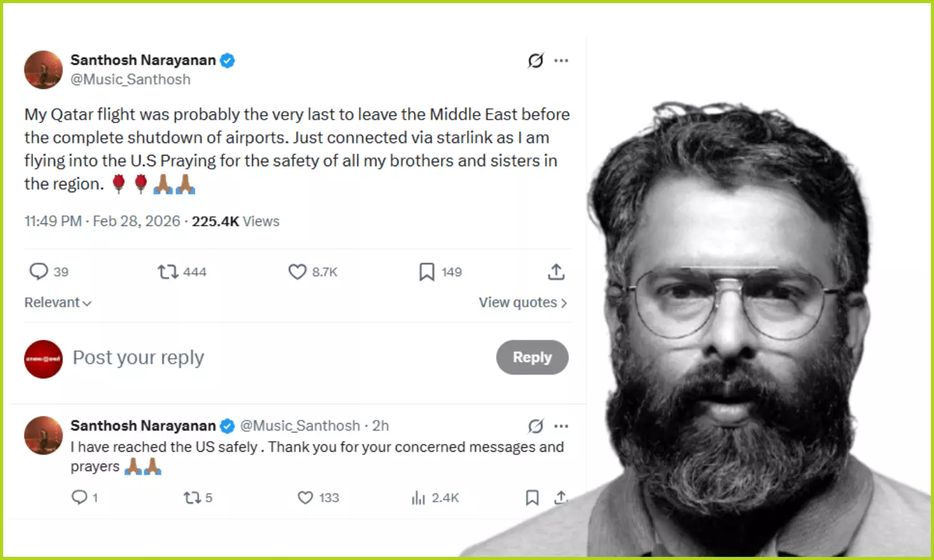Open Santhosh Narayanan's profile picture on main post
Screen dimensions: 934x560
tap(44, 70)
